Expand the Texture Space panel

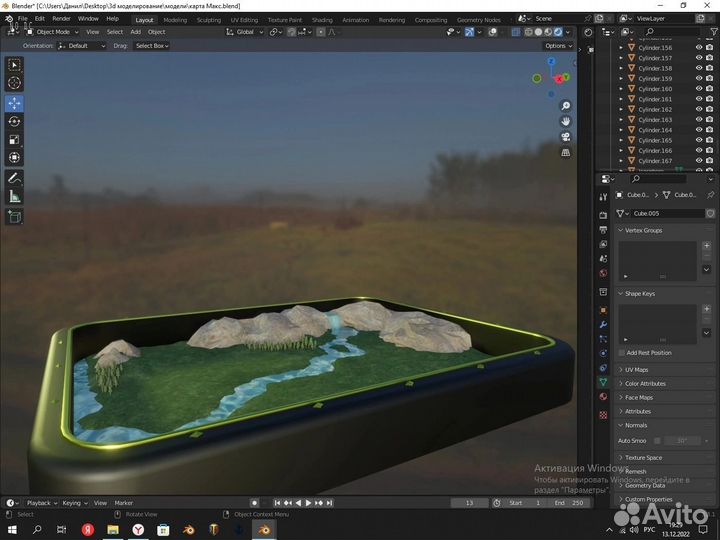643,457
